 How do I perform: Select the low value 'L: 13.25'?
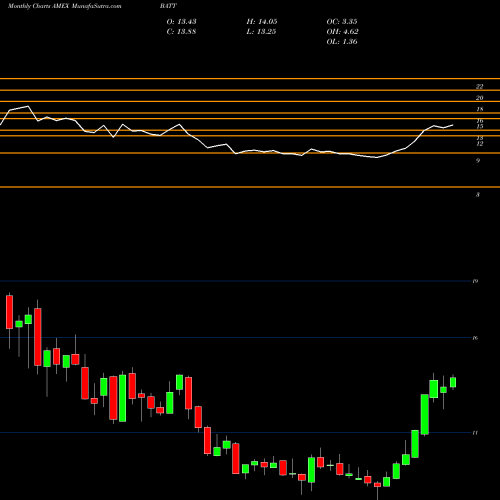[262, 32]
